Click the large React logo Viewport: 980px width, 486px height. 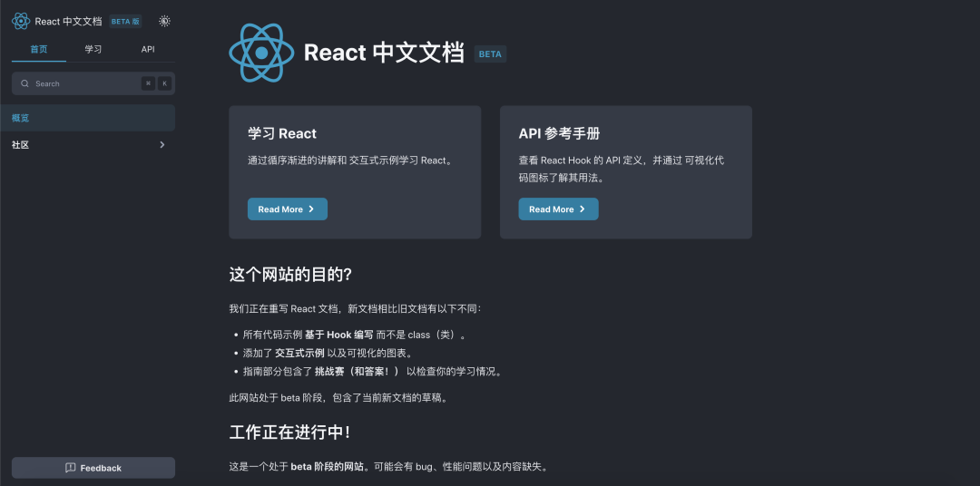coord(261,53)
